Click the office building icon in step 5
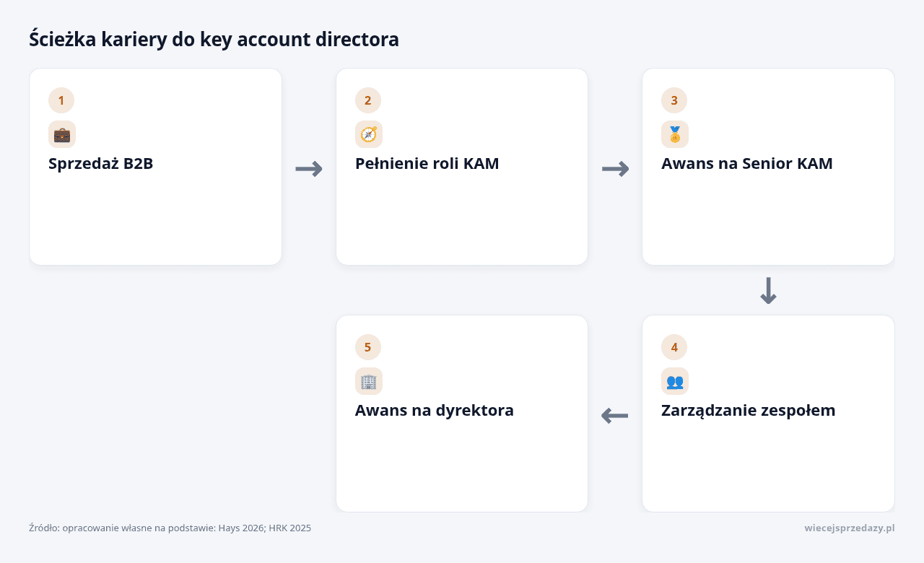 pos(369,381)
